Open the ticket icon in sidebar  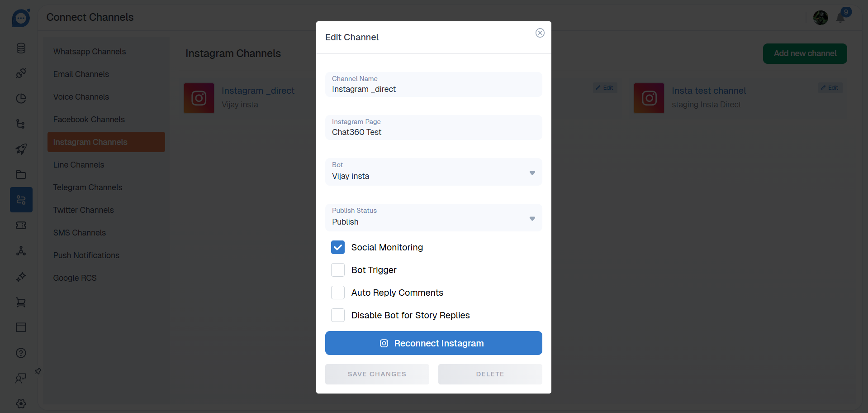[x=21, y=225]
